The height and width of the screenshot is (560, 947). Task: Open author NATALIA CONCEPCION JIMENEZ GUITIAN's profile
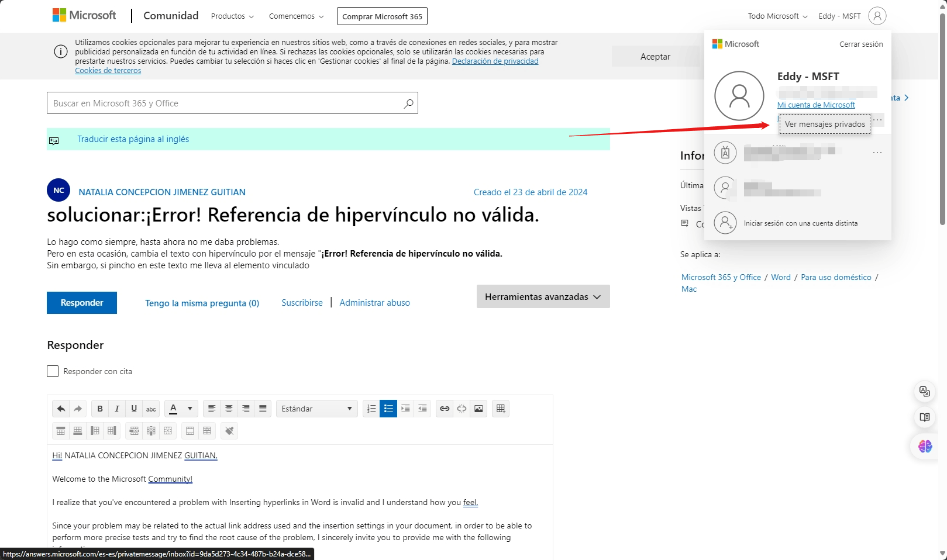pos(162,192)
